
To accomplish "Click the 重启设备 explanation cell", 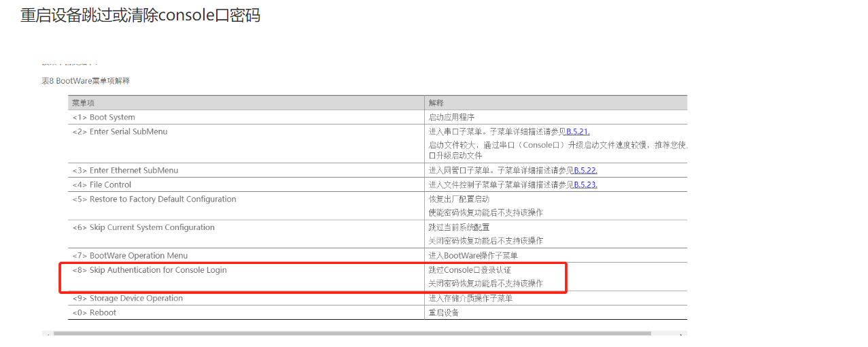I will (x=556, y=312).
